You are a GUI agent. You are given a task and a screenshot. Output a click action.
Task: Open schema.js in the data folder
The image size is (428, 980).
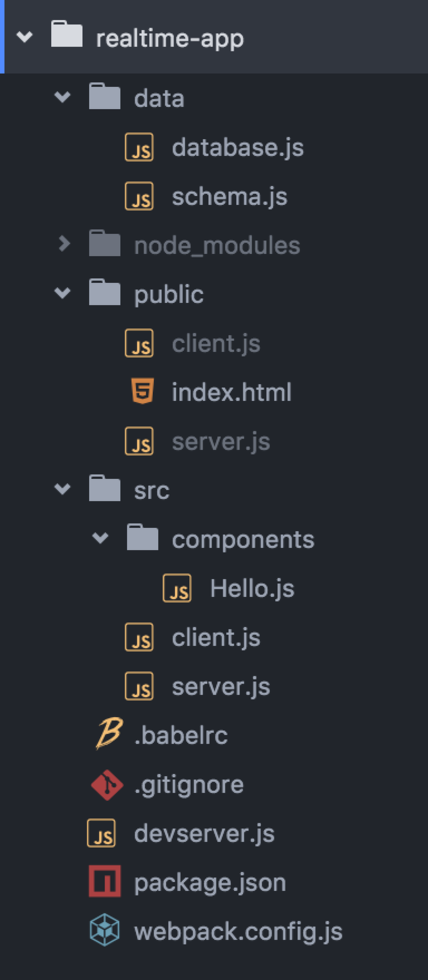(229, 197)
